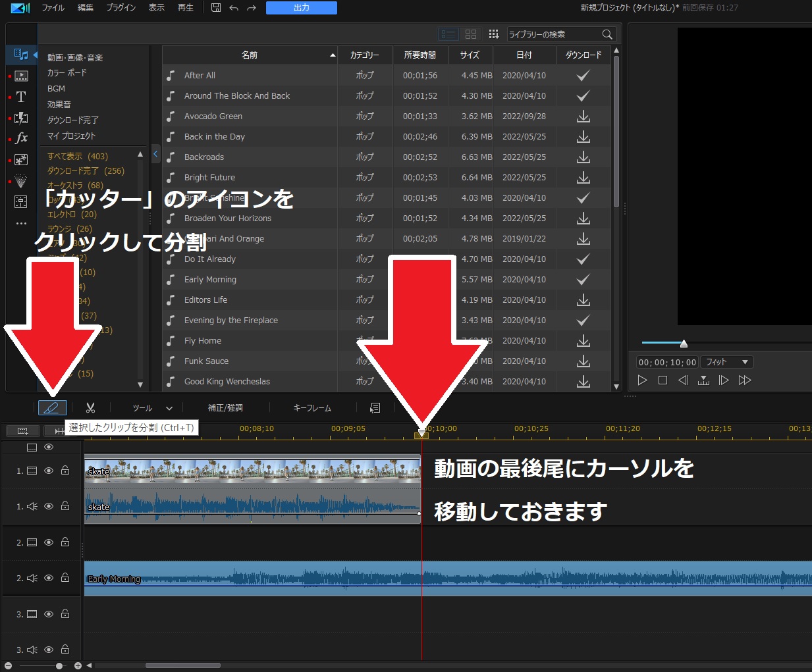The height and width of the screenshot is (672, 812).
Task: Select the BGM category
Action: pyautogui.click(x=57, y=89)
